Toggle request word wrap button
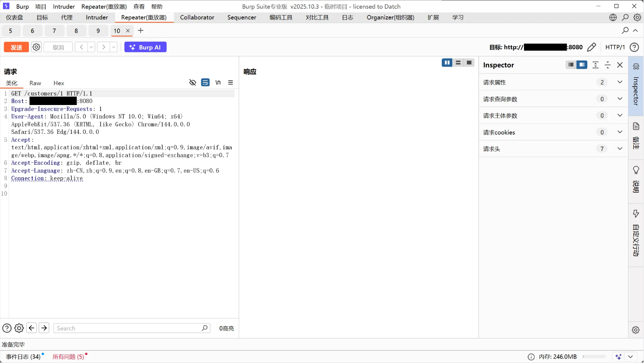The image size is (644, 363). click(205, 83)
